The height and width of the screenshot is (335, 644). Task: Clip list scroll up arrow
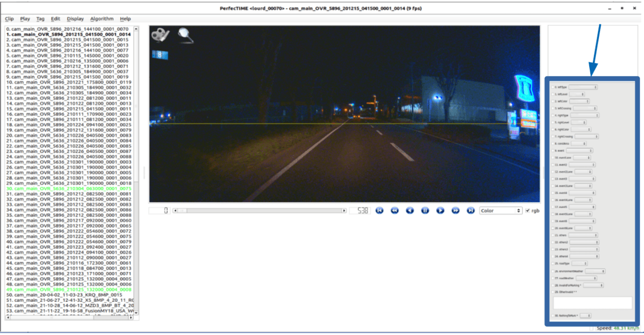136,29
